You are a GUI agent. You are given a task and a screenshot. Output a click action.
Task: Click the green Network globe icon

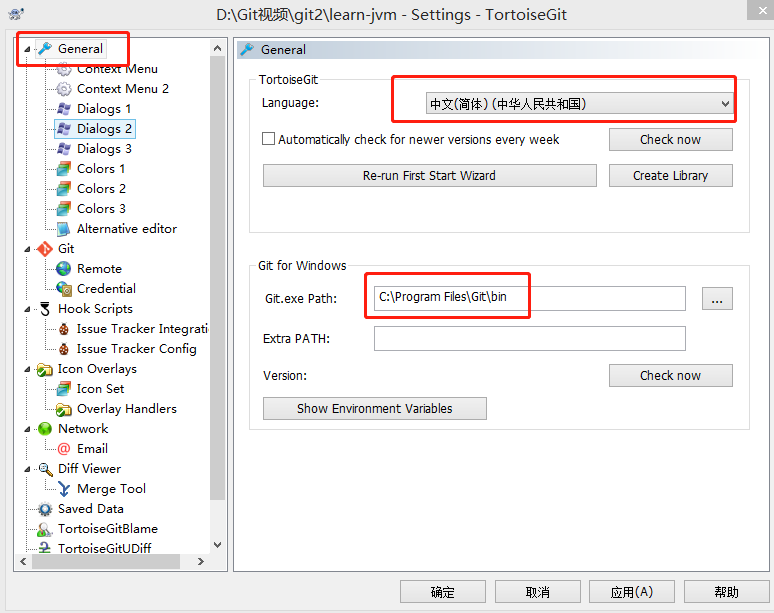[x=45, y=429]
